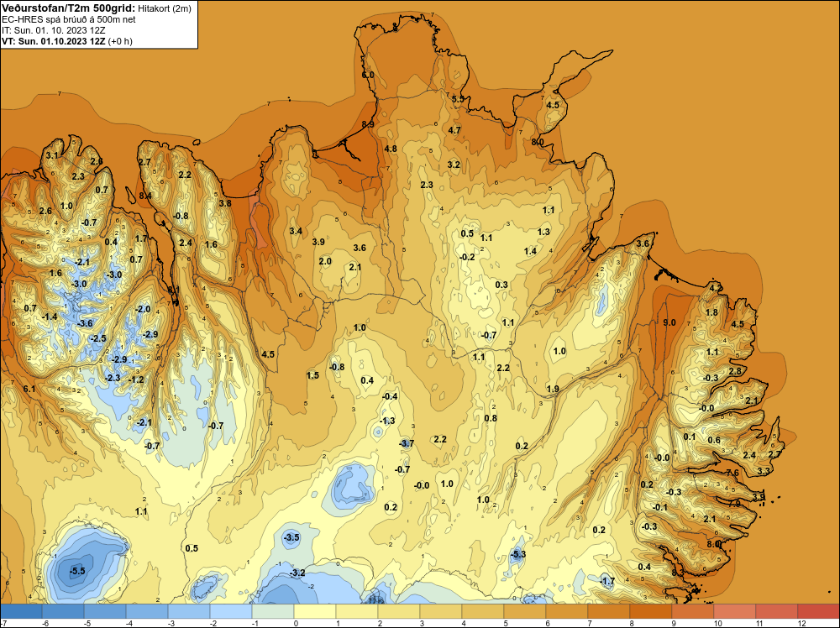Screen dimensions: 840x628
Task: Select the legend color between 5 and 6
Action: point(524,611)
